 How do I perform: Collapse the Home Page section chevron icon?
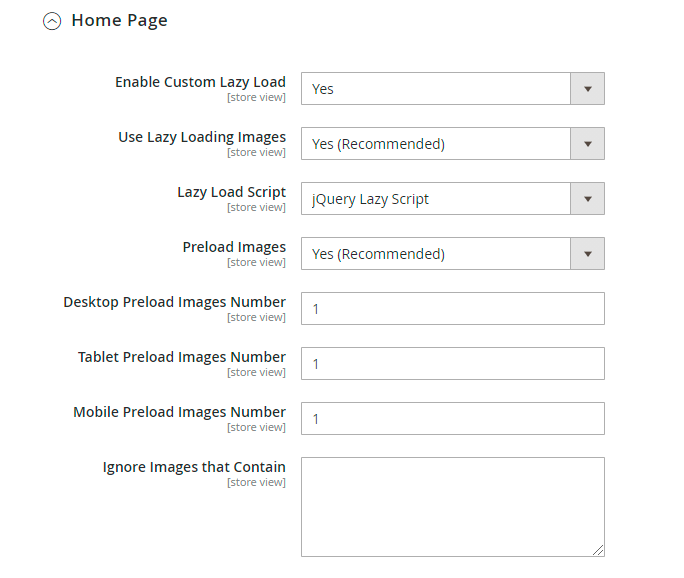coord(52,21)
